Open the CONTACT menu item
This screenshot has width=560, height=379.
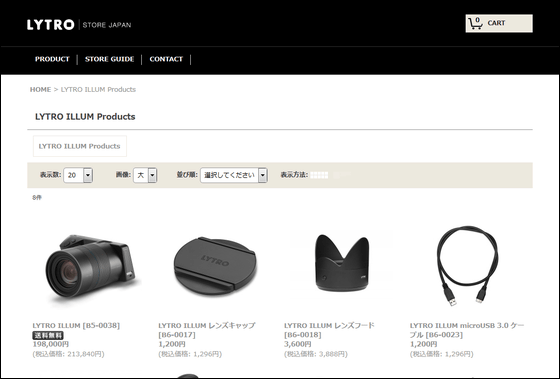pyautogui.click(x=166, y=59)
